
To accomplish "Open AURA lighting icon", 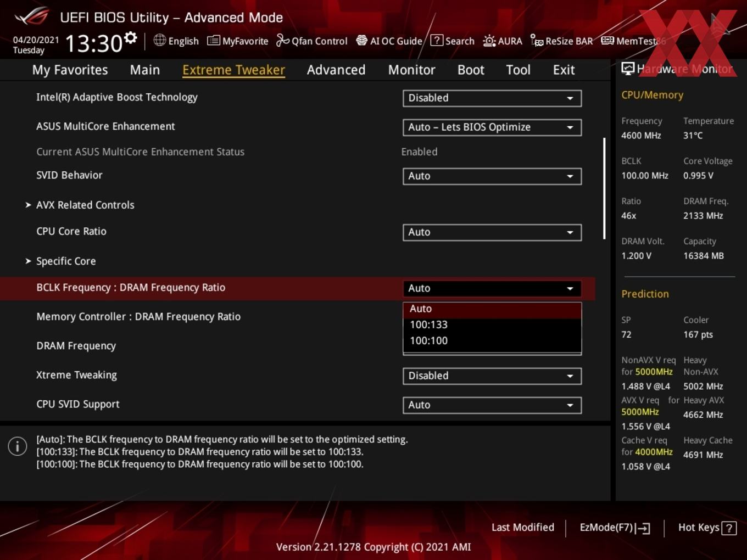I will point(489,41).
